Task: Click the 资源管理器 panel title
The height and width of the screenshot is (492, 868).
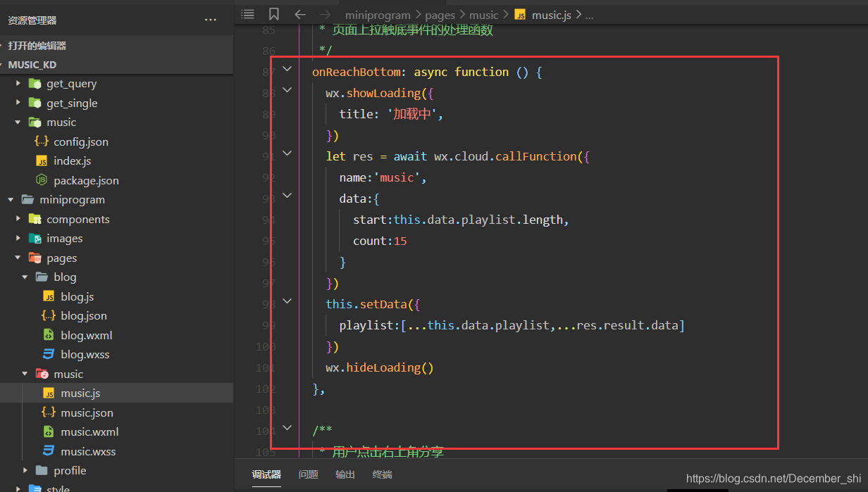Action: click(x=32, y=20)
